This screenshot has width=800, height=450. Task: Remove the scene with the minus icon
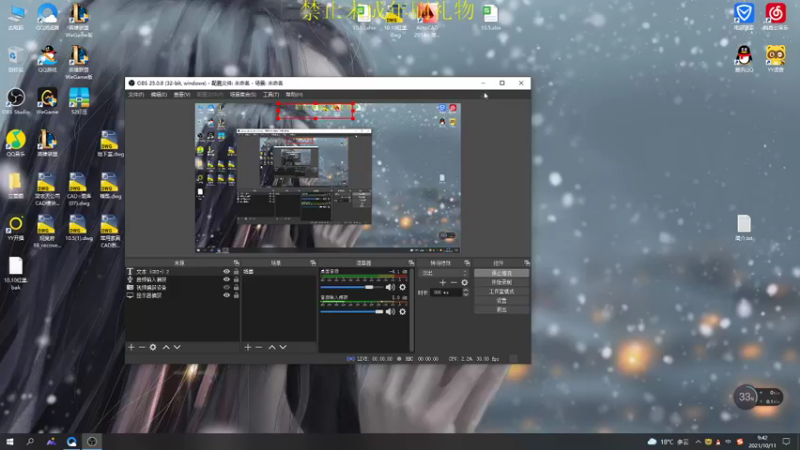(259, 347)
